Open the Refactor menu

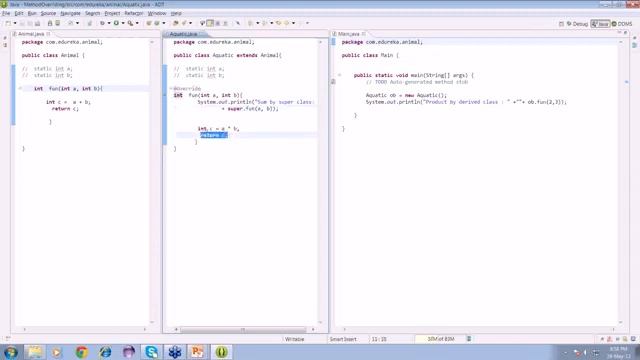coord(133,13)
